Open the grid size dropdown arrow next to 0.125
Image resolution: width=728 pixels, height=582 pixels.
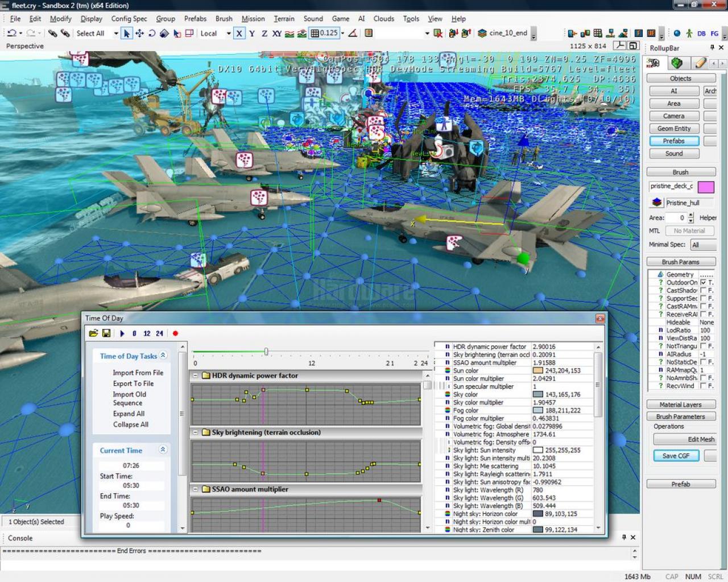[342, 33]
